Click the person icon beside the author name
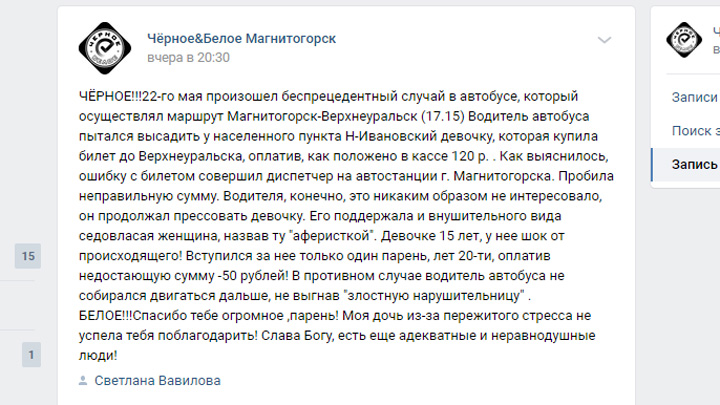The height and width of the screenshot is (405, 720). coord(83,381)
